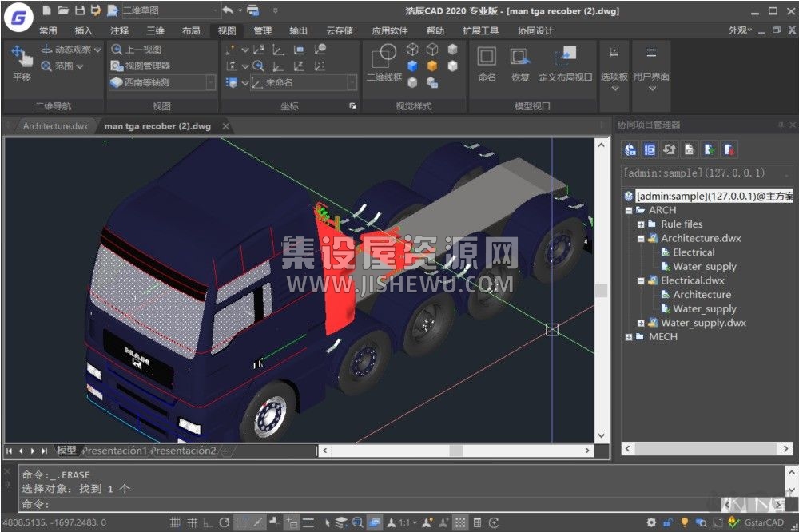Screen dimensions: 799x532
Task: Expand the 范围 zoom dropdown
Action: pyautogui.click(x=80, y=66)
